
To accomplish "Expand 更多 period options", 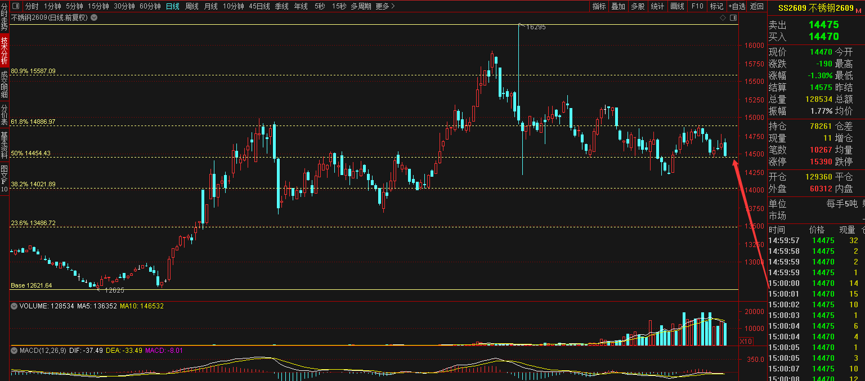I will [x=385, y=6].
